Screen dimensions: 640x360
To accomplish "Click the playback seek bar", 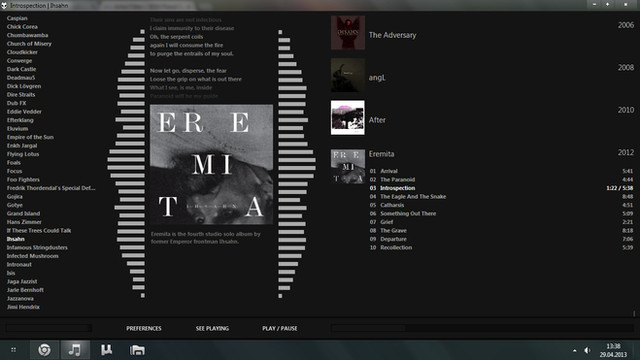I will click(x=482, y=328).
